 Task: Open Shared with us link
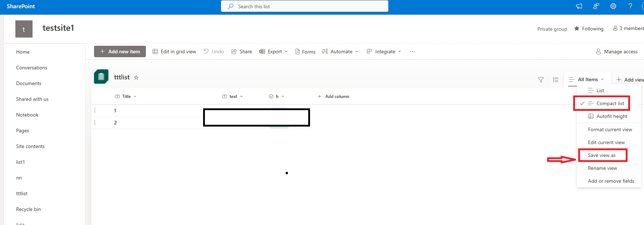tap(32, 99)
